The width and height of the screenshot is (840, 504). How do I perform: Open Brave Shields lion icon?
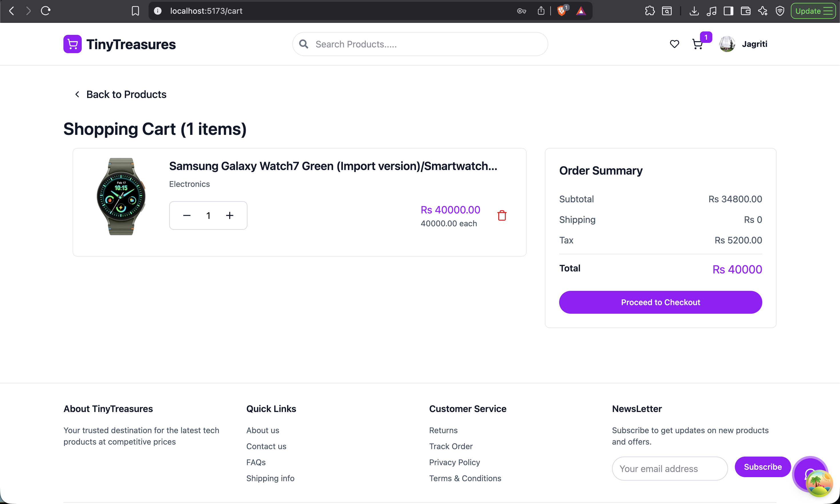coord(562,11)
